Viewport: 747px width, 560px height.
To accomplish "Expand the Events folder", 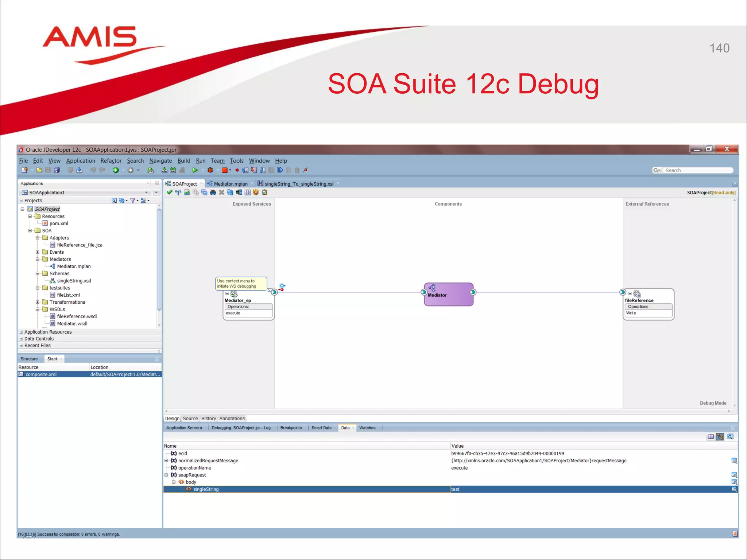I will [x=37, y=252].
